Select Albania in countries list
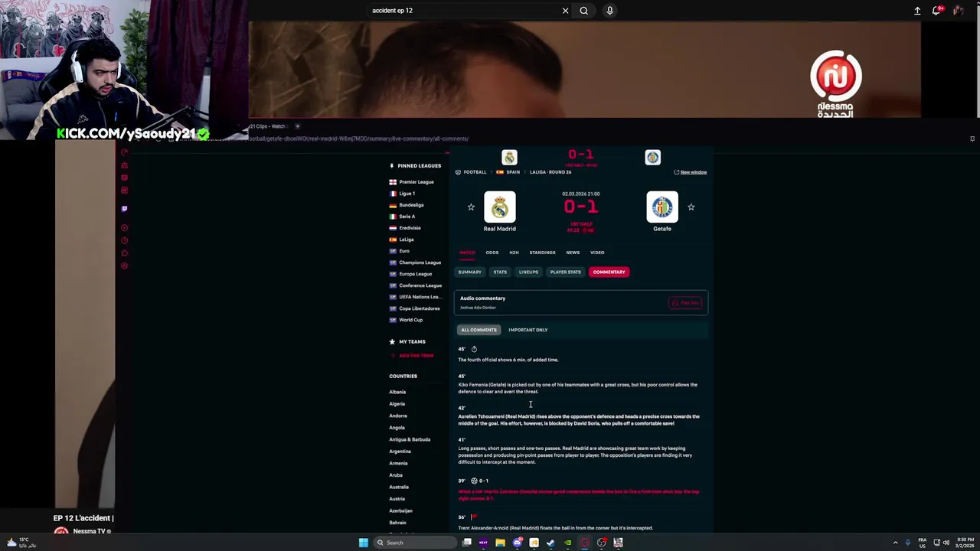The width and height of the screenshot is (980, 551). (397, 392)
